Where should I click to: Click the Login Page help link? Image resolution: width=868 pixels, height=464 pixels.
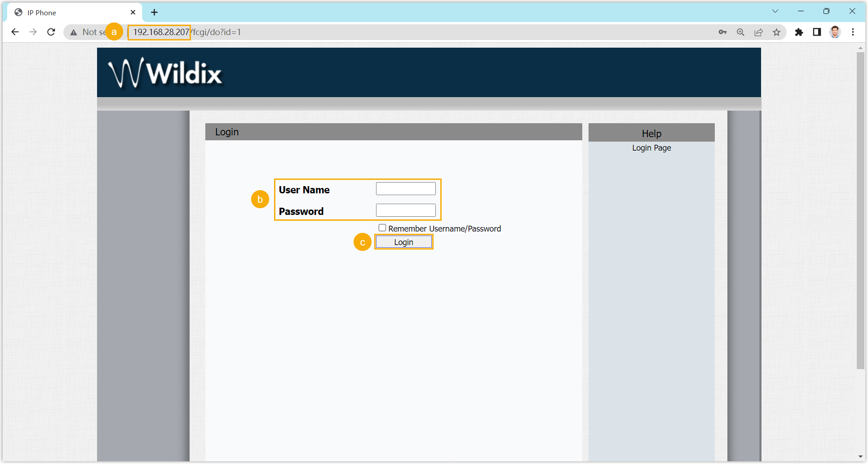coord(651,148)
